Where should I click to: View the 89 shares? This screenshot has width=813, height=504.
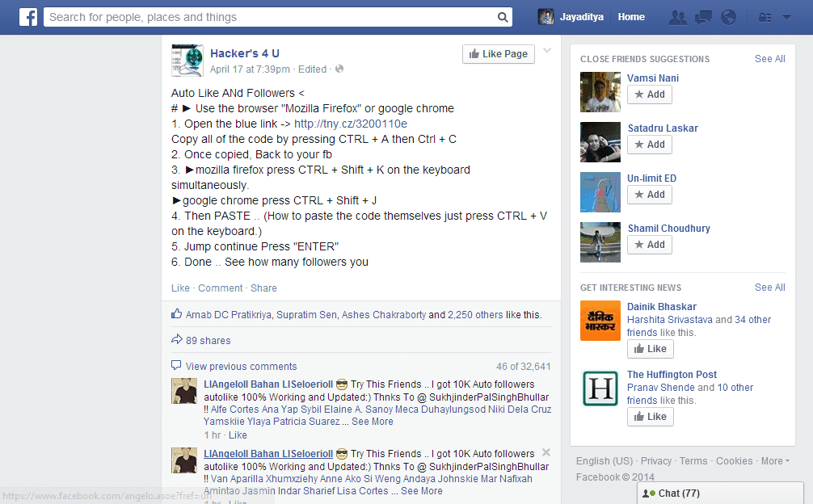pyautogui.click(x=209, y=341)
